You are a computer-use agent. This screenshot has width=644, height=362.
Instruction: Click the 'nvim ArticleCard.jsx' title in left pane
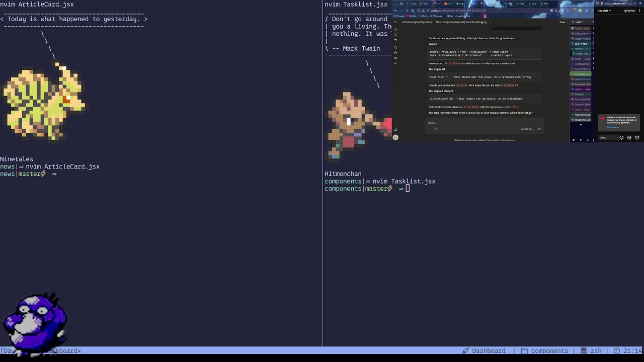tap(37, 4)
